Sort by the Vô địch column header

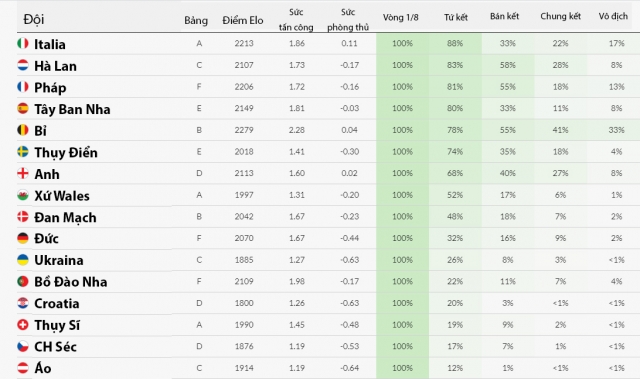[x=613, y=16]
